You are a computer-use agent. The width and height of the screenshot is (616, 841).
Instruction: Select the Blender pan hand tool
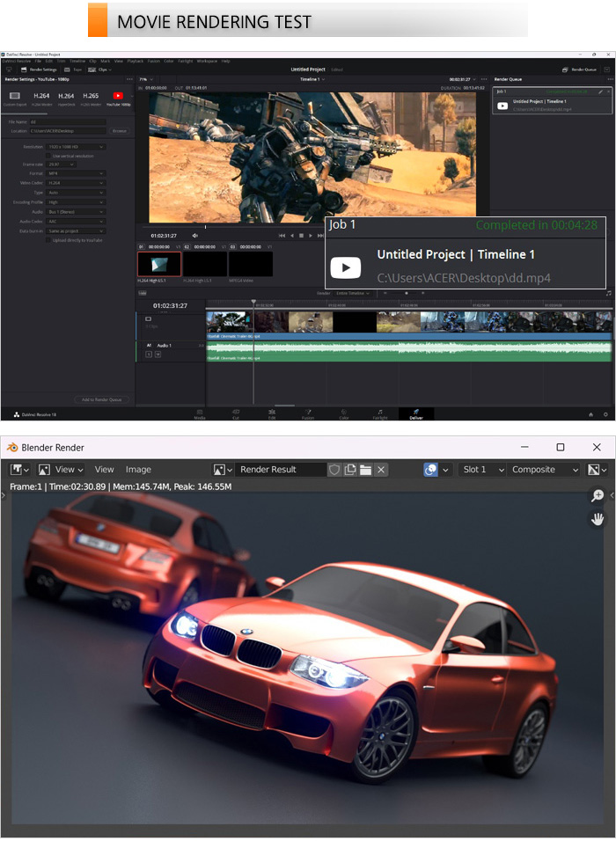click(598, 519)
